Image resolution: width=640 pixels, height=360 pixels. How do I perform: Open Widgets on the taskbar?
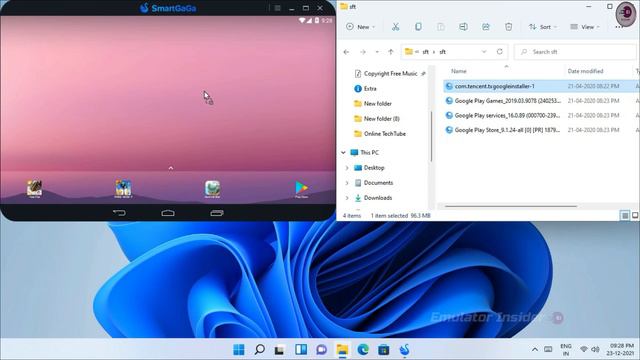click(301, 350)
